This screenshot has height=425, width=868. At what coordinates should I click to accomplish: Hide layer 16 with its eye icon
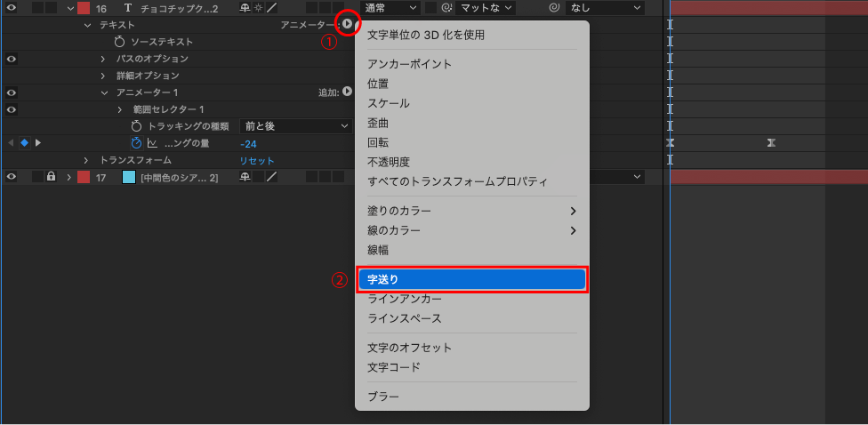11,8
